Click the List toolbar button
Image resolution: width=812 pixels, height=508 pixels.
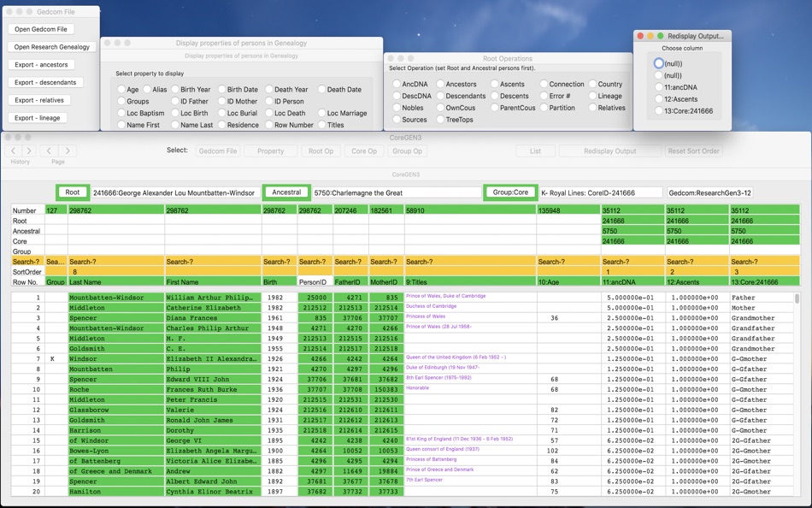point(535,151)
